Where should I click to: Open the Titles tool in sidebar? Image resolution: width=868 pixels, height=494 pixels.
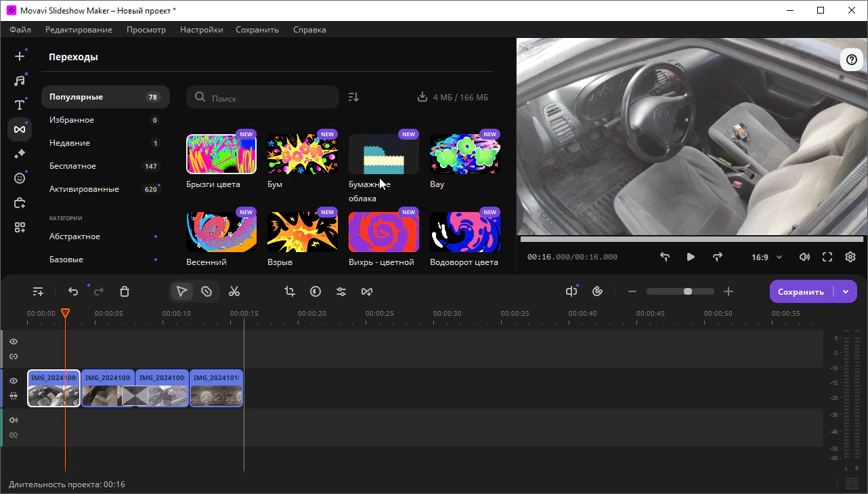click(20, 105)
